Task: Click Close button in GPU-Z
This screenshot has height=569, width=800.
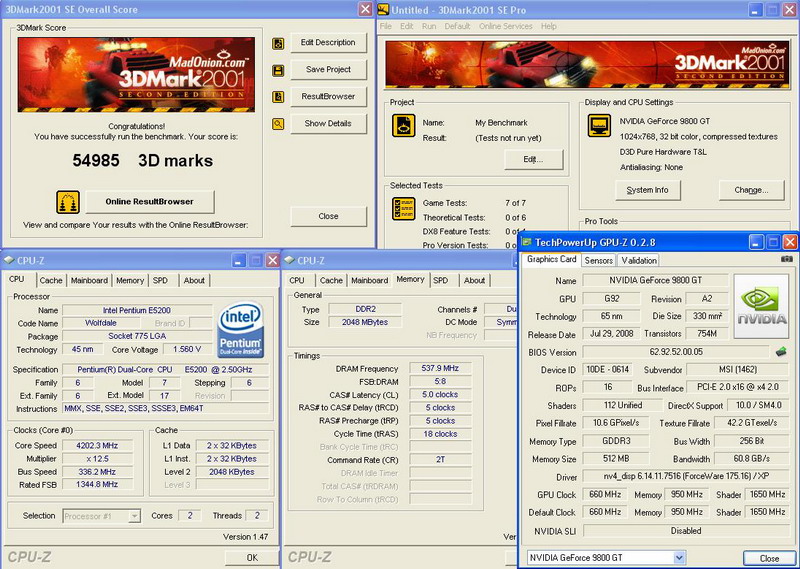Action: (769, 558)
